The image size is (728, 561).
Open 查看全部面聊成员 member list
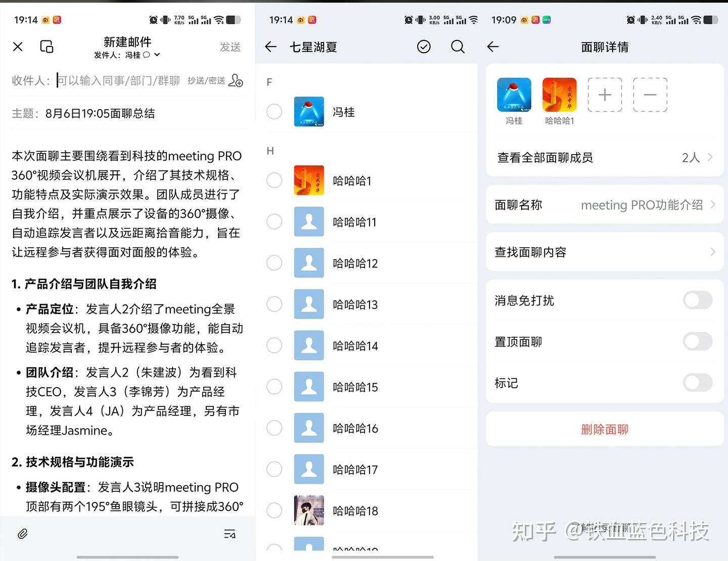(605, 157)
